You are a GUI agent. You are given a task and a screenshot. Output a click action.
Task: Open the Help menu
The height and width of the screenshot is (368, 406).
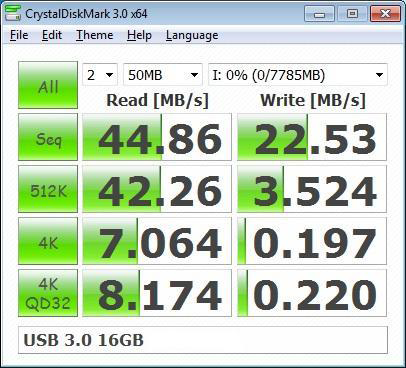click(139, 35)
